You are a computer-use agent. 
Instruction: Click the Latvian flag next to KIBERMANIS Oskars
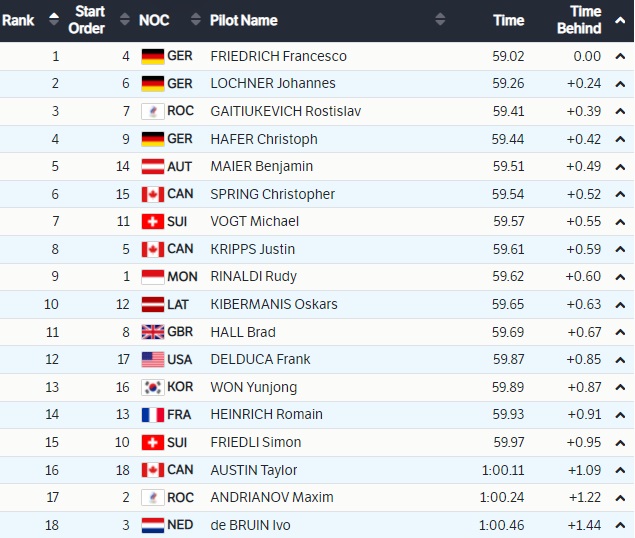[153, 304]
